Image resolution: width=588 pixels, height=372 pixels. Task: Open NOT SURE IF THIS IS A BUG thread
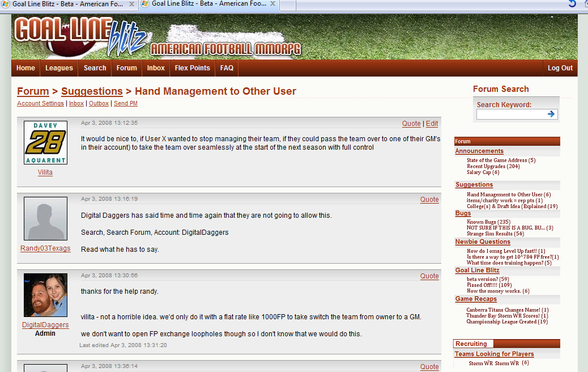(x=510, y=228)
